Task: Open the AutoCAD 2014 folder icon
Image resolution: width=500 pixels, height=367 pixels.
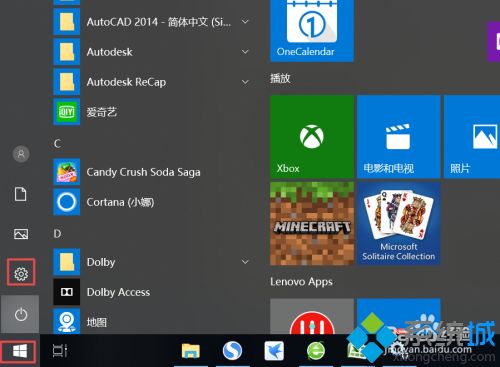Action: pos(67,22)
